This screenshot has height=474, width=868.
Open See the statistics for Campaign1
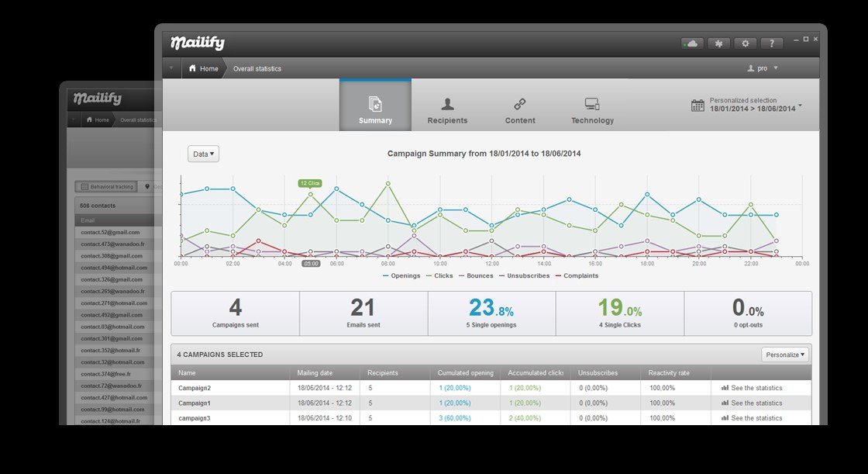[x=752, y=403]
